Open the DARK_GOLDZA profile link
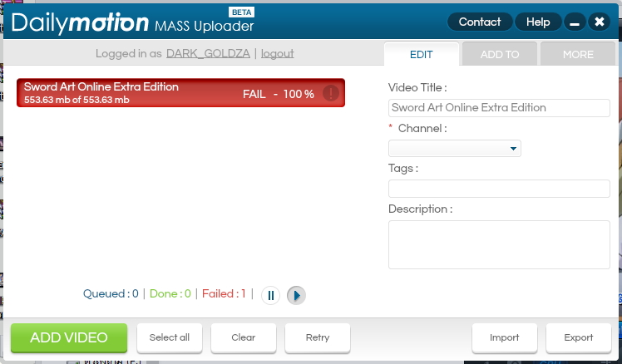Viewport: 622px width, 364px height. tap(208, 53)
